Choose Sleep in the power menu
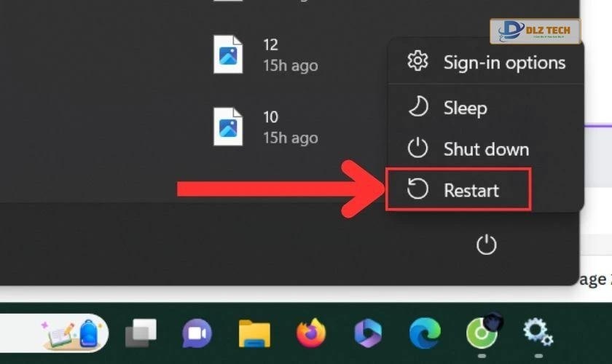Viewport: 612px width, 364px height. click(464, 108)
